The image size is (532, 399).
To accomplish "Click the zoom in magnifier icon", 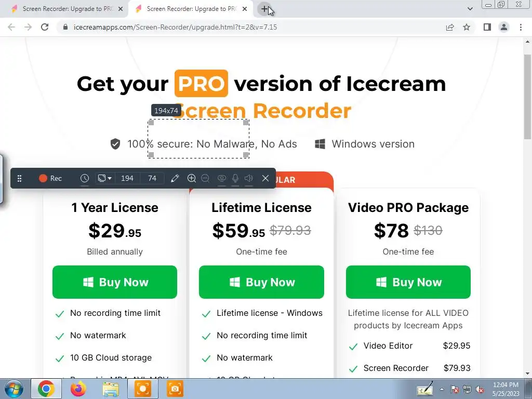I will (x=191, y=178).
